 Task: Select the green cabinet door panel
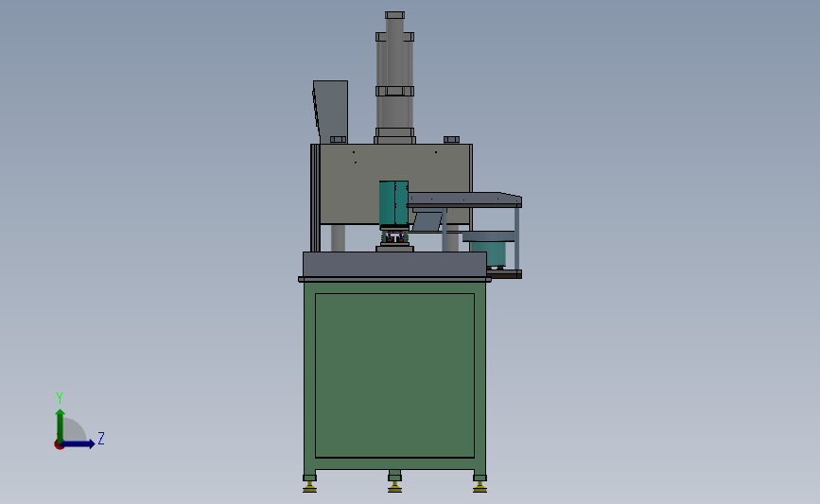coord(394,375)
